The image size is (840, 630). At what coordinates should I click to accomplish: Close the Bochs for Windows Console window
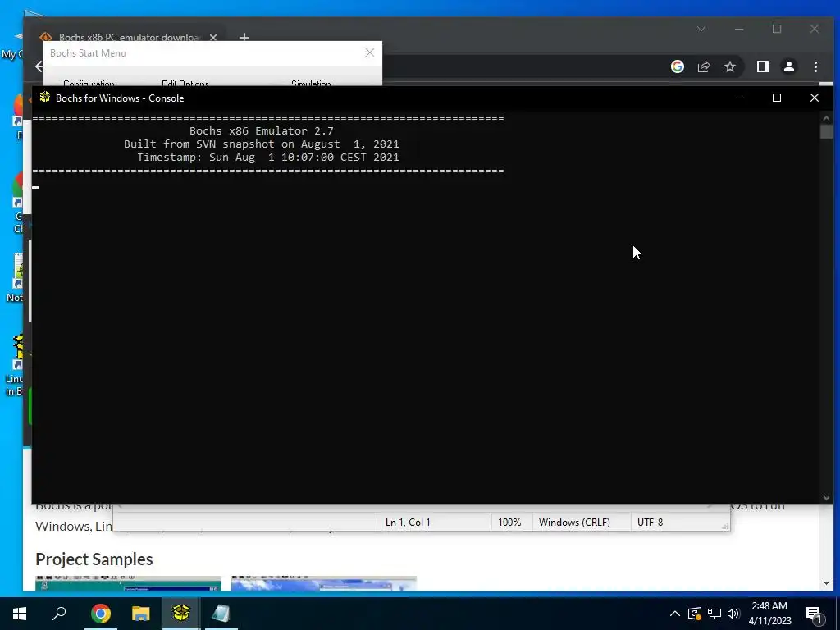[815, 98]
